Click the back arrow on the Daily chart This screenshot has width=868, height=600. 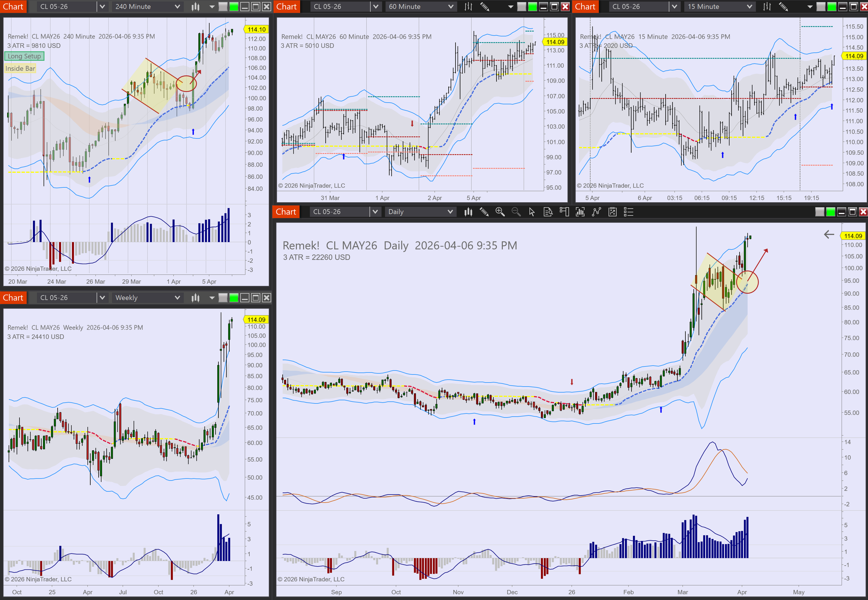tap(828, 235)
